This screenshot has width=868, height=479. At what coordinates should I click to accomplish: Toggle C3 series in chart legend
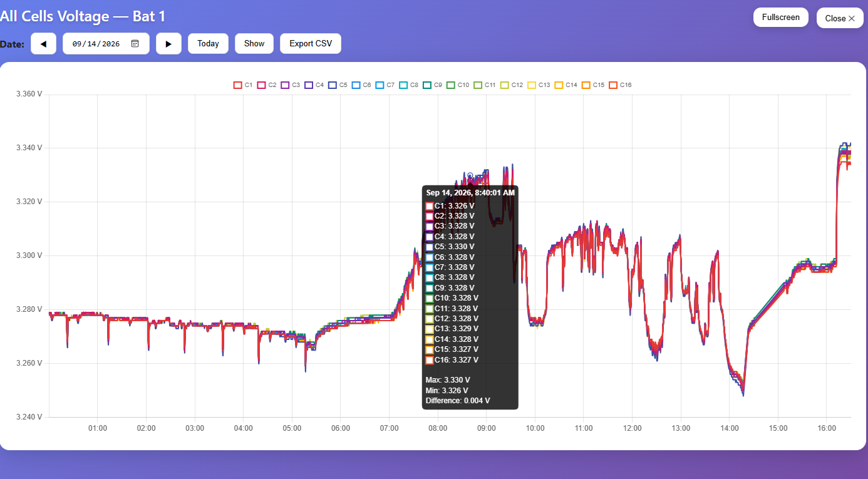(291, 85)
